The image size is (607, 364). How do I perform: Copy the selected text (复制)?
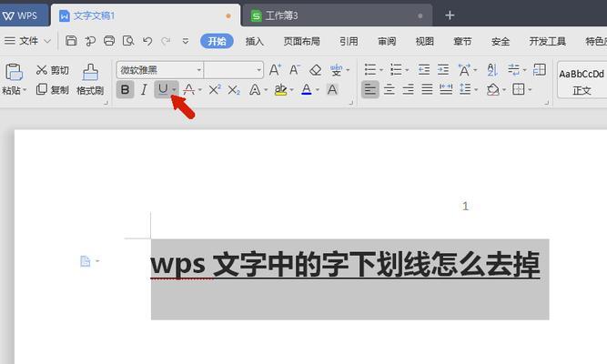tap(52, 90)
